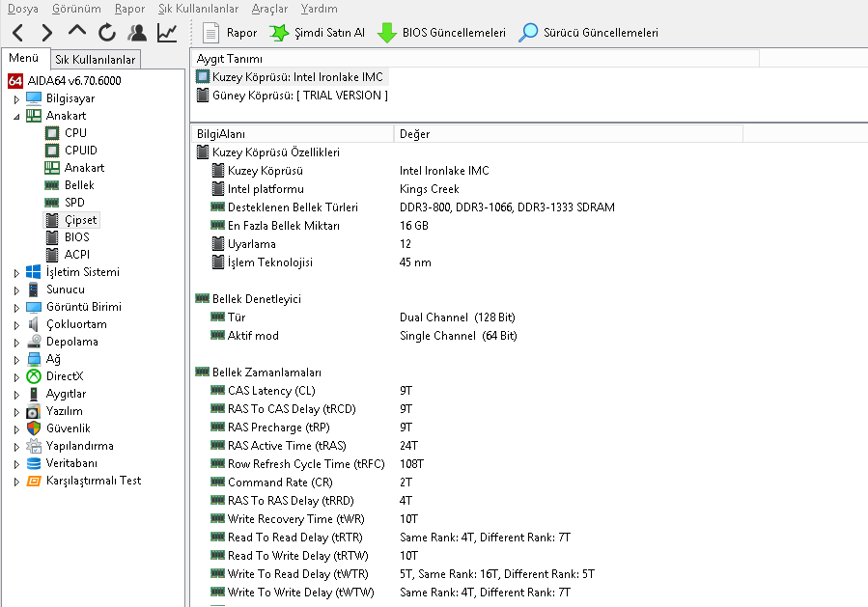Go forward with the right arrow icon
Viewport: 868px width, 607px height.
pyautogui.click(x=47, y=33)
